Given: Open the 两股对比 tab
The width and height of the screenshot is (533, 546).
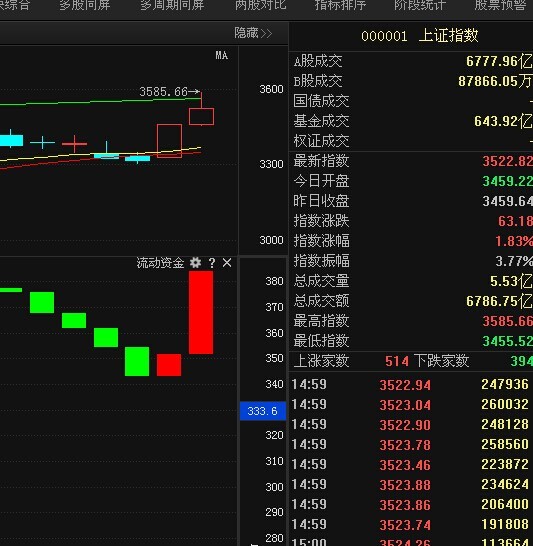Looking at the screenshot, I should [x=260, y=5].
